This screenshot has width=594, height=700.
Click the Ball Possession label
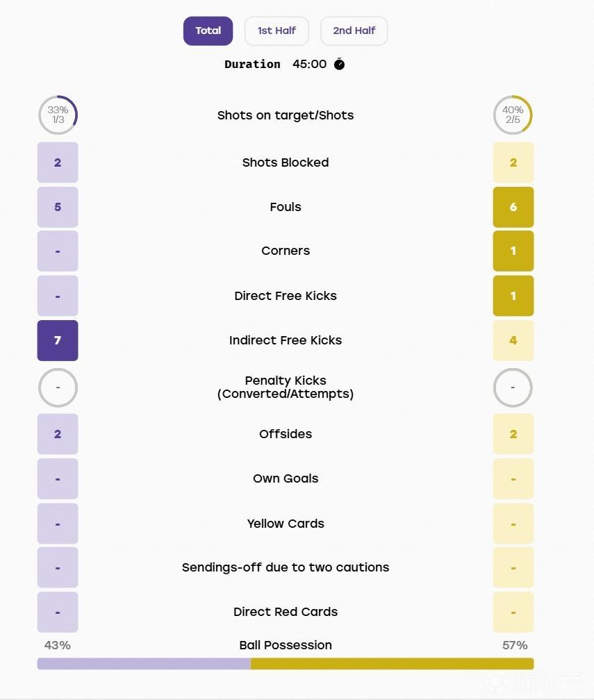tap(286, 645)
